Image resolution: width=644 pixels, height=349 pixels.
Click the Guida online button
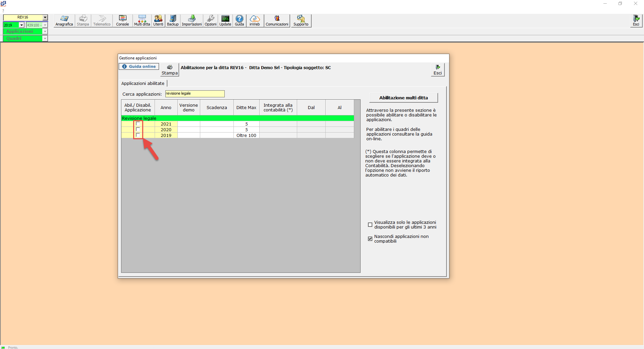point(139,66)
